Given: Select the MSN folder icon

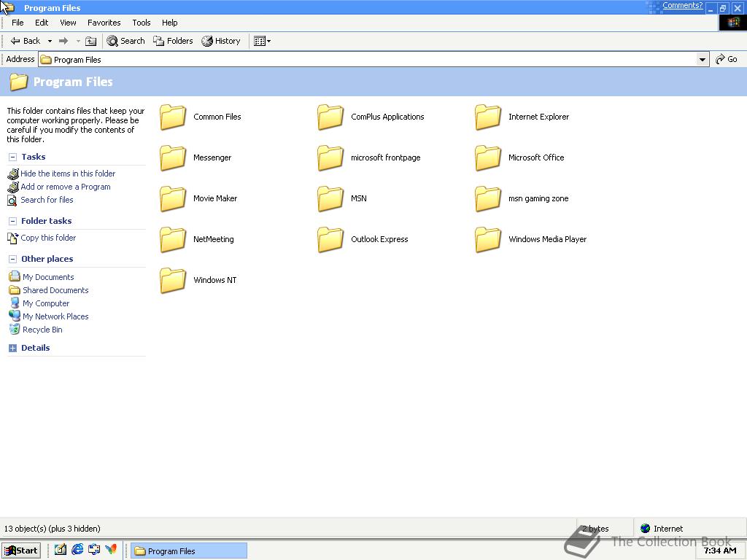Looking at the screenshot, I should 330,199.
